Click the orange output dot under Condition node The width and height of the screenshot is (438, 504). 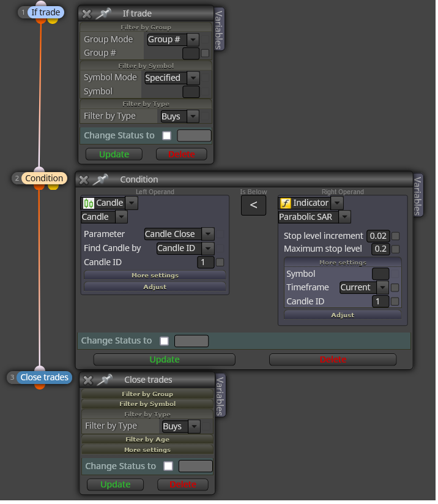pyautogui.click(x=40, y=187)
